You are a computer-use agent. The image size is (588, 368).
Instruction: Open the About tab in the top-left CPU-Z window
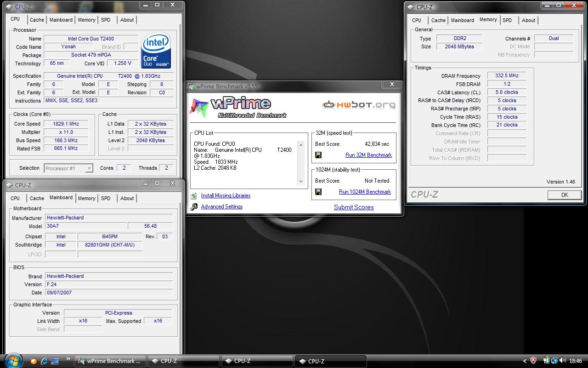127,20
